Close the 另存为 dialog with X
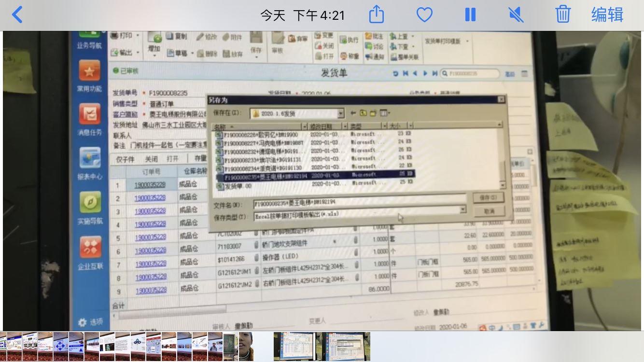The height and width of the screenshot is (362, 644). 501,99
